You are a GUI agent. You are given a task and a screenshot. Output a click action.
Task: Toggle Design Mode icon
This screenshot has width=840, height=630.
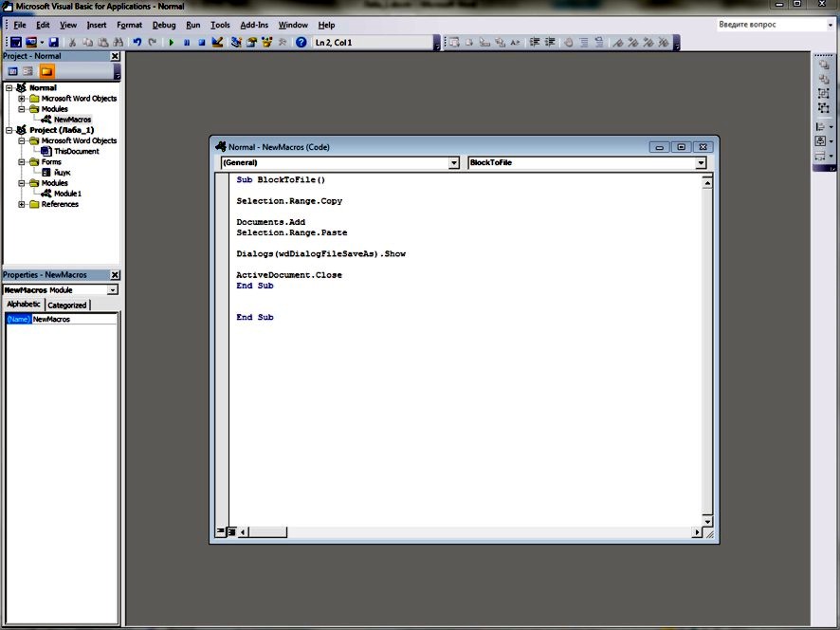(217, 42)
